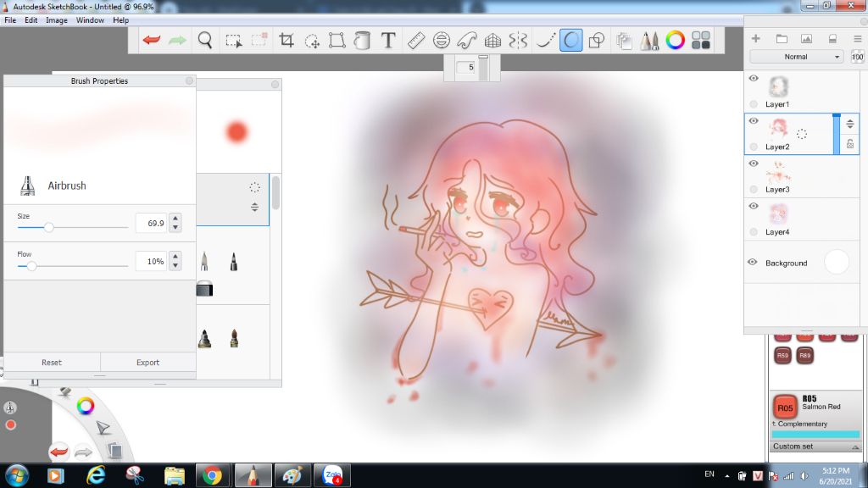Click the Flow slider handle
The image size is (868, 488).
[x=31, y=265]
